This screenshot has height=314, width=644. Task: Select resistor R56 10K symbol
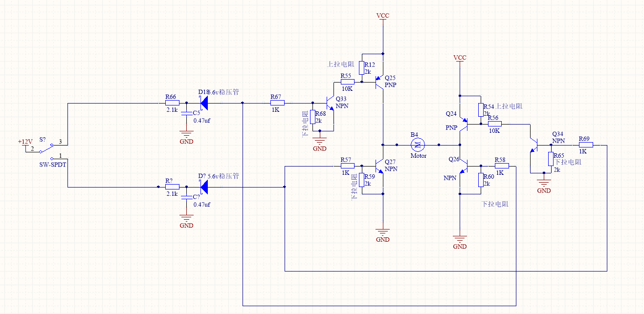click(x=494, y=124)
